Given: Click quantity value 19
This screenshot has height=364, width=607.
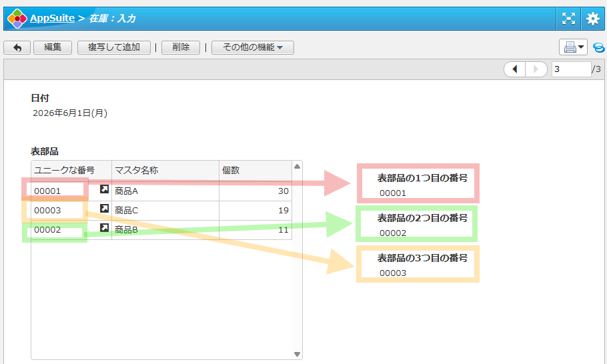Looking at the screenshot, I should tap(283, 211).
